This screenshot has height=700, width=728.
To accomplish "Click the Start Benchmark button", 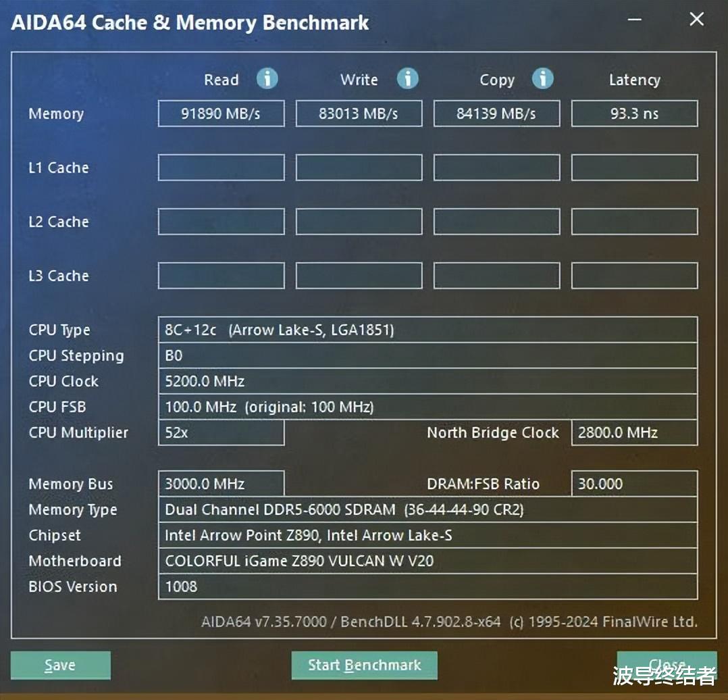I will coord(365,665).
